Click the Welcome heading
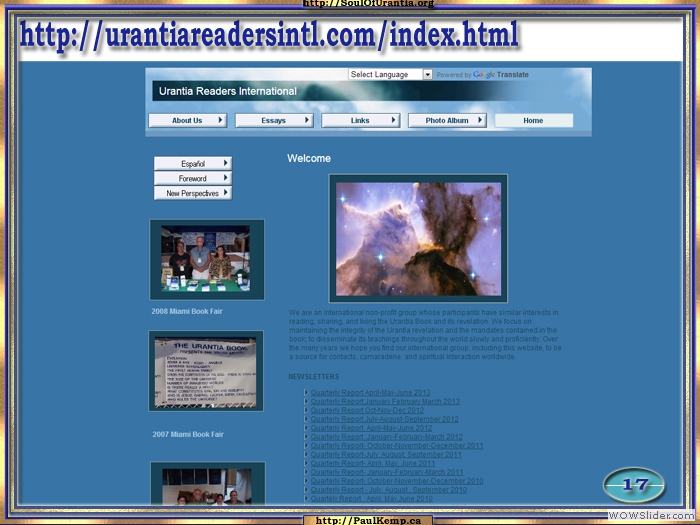The height and width of the screenshot is (525, 700). (x=309, y=158)
